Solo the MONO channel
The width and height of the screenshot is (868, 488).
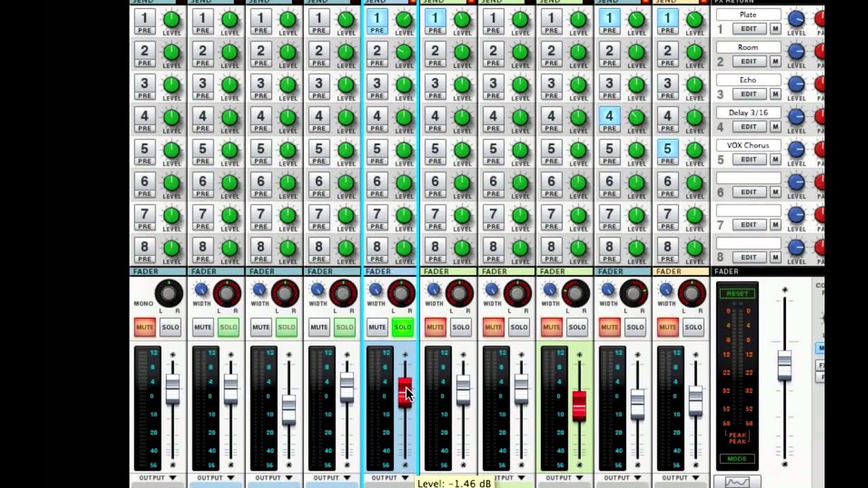coord(170,327)
